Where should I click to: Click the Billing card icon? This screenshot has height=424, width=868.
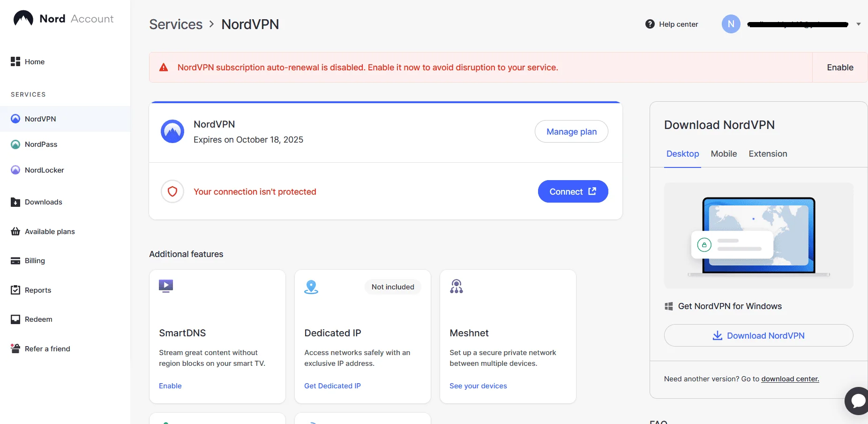(x=15, y=261)
